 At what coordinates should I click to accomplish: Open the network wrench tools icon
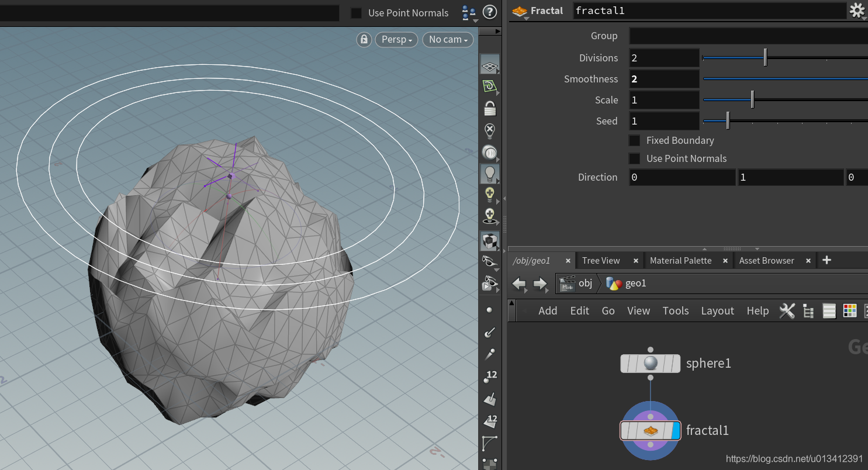pyautogui.click(x=787, y=311)
